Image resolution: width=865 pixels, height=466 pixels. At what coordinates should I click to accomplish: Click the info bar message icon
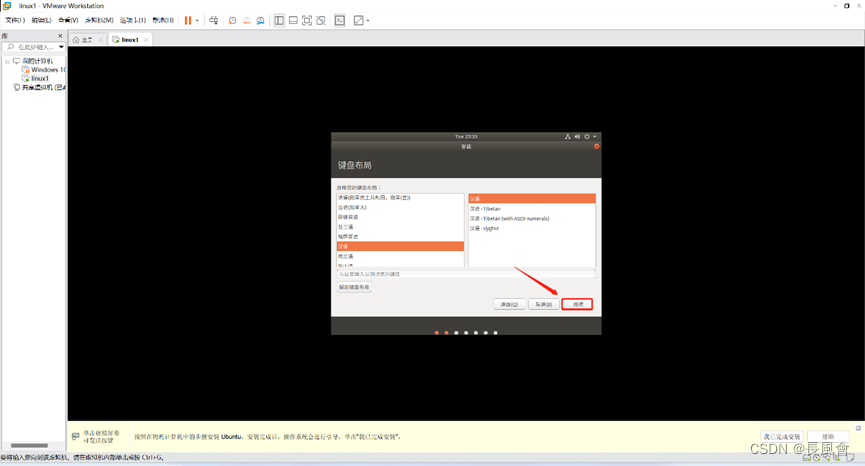tap(76, 437)
